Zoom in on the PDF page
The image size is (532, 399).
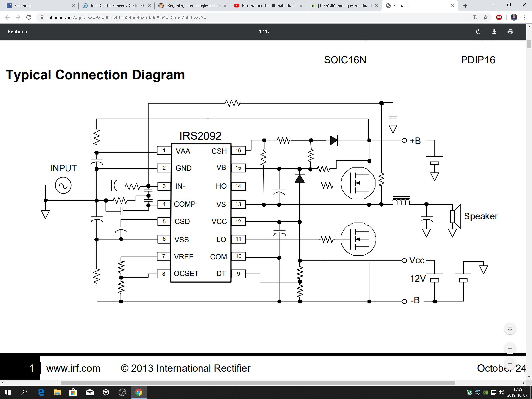(x=510, y=348)
